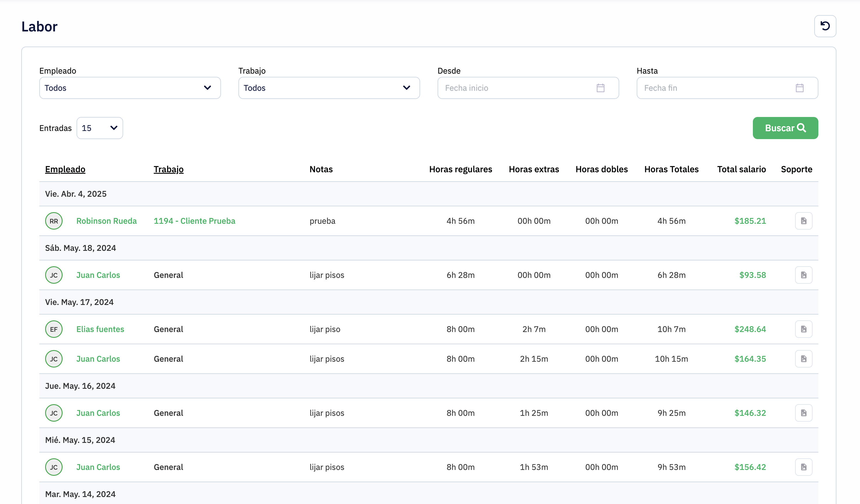Click the 'Mar. May. 14, 2024' date row
Viewport: 860px width, 504px height.
[x=429, y=494]
